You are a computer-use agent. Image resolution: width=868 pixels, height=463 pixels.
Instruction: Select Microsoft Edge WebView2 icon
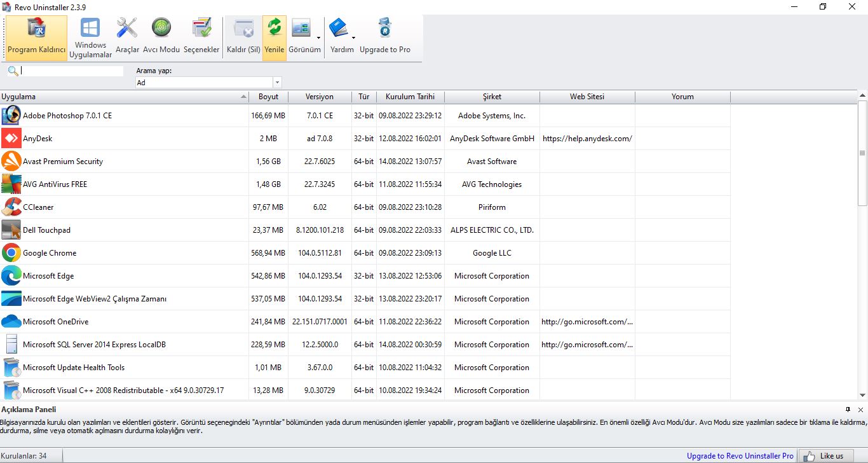click(x=11, y=299)
